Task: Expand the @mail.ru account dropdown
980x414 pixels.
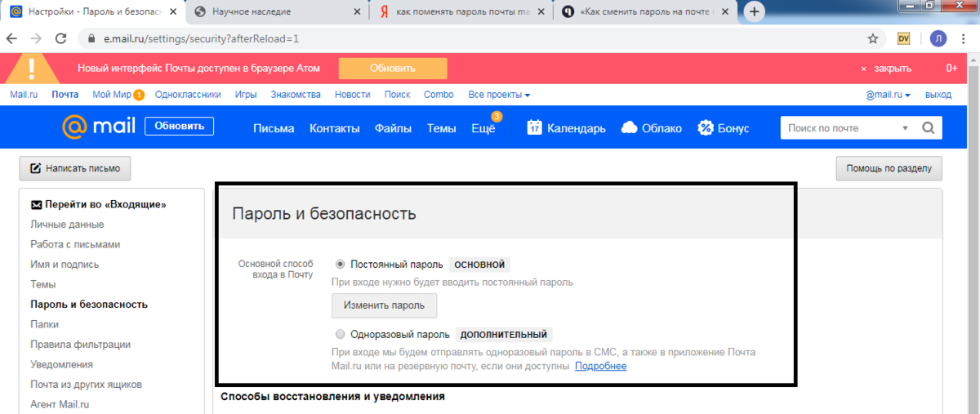Action: pos(889,95)
